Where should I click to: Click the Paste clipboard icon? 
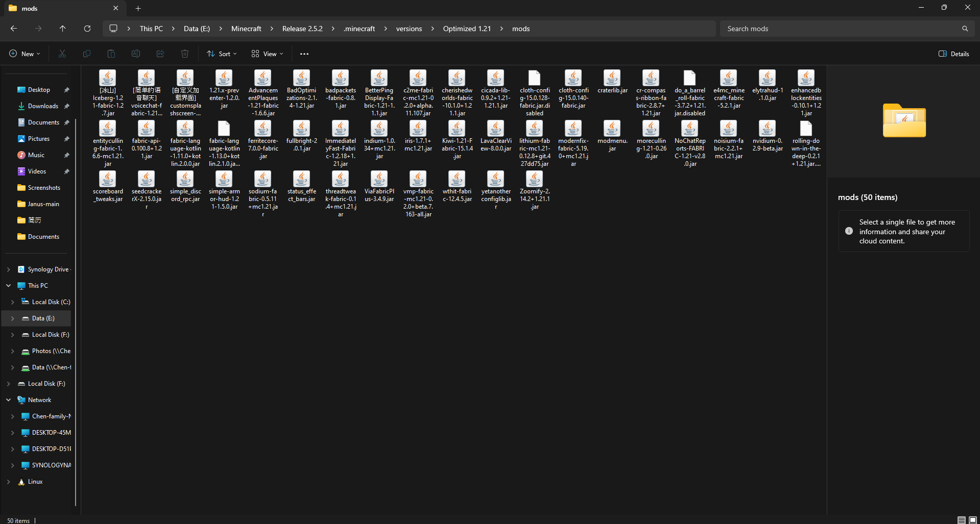(x=111, y=54)
